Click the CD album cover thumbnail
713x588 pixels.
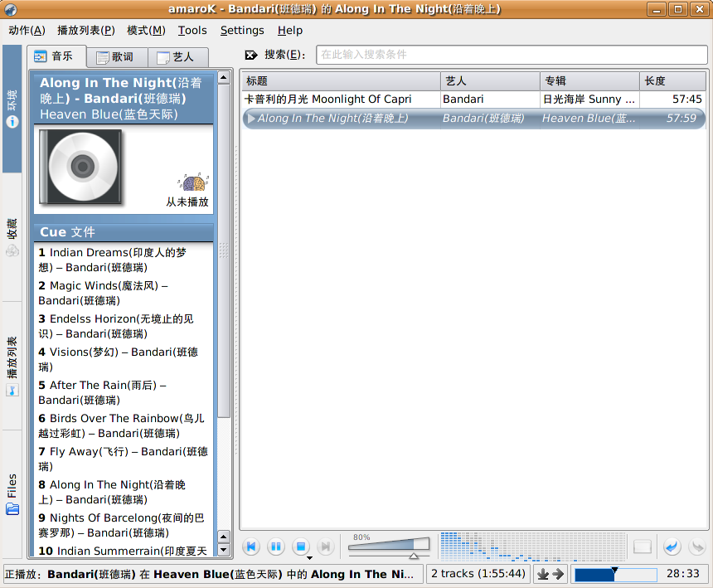[x=80, y=167]
